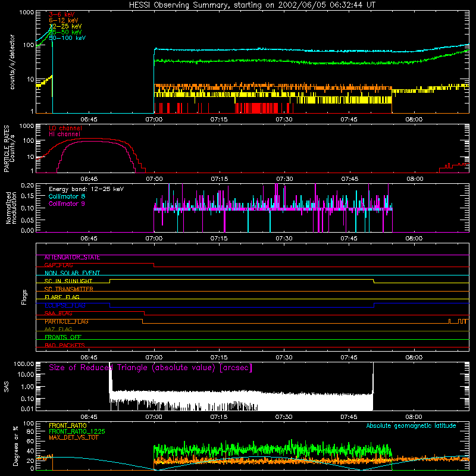
Task: Click the 07:45 tick under Flags panel
Action: pyautogui.click(x=349, y=358)
